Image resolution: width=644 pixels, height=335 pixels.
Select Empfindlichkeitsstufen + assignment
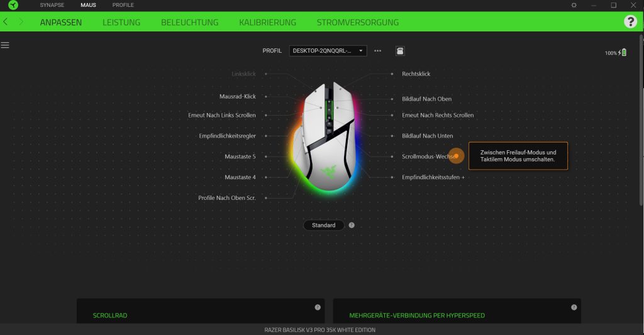pyautogui.click(x=433, y=177)
